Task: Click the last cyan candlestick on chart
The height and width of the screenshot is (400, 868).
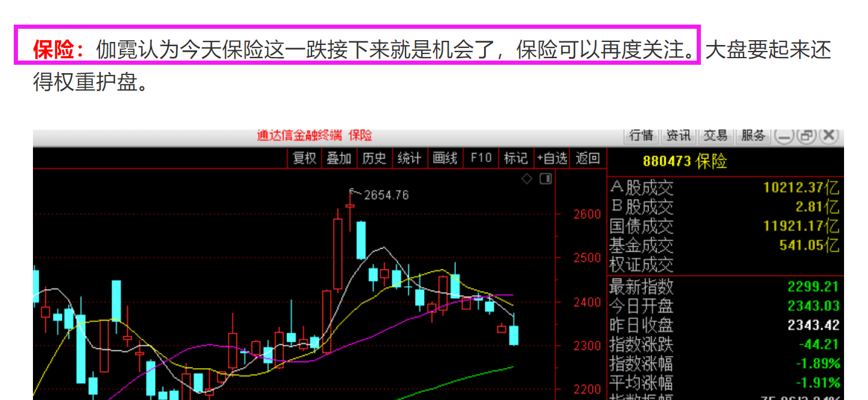Action: click(513, 335)
